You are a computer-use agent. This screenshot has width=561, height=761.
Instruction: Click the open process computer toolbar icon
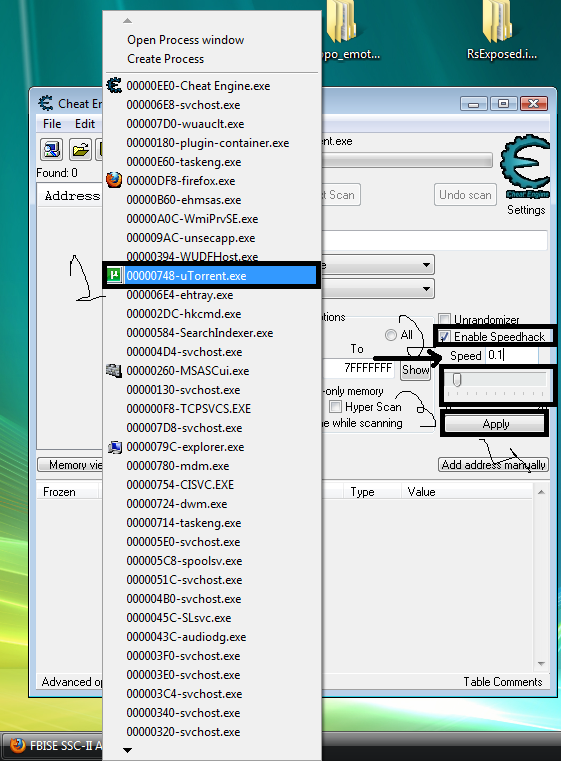point(51,149)
